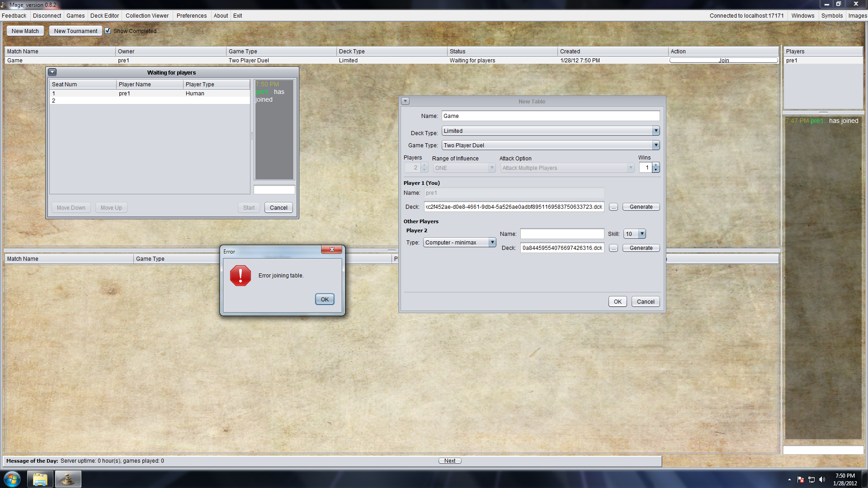
Task: Click the taskbar clock showing 7:50 PM
Action: tap(845, 479)
